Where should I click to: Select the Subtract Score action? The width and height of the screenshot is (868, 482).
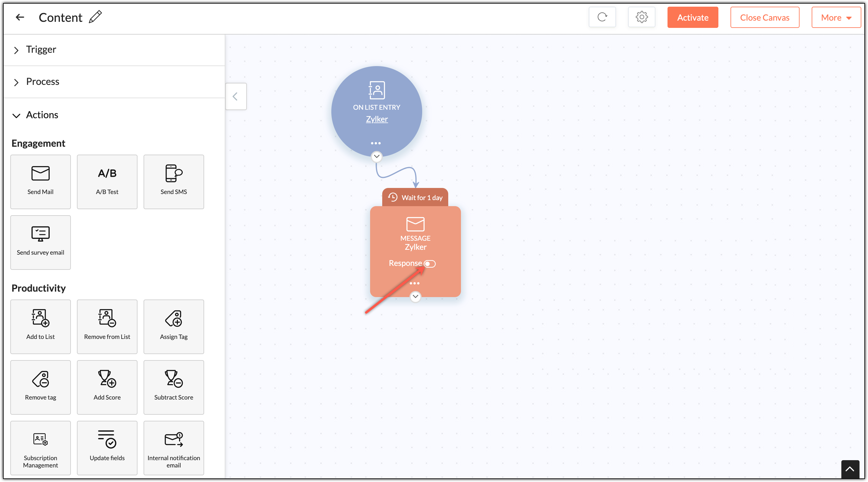[x=174, y=387]
